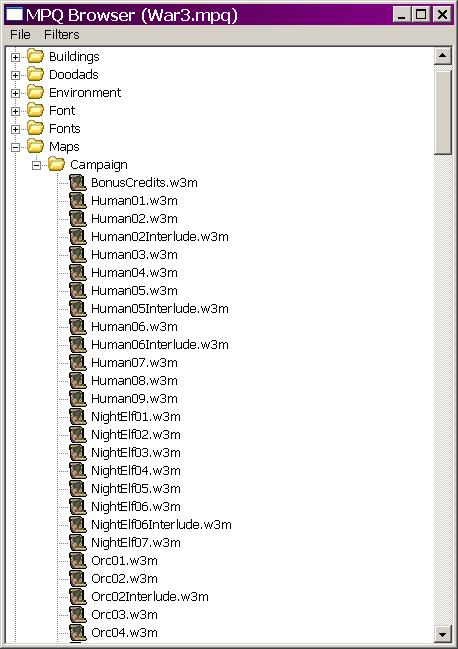Click the Orc02Interlude.w3m map icon

(78, 597)
